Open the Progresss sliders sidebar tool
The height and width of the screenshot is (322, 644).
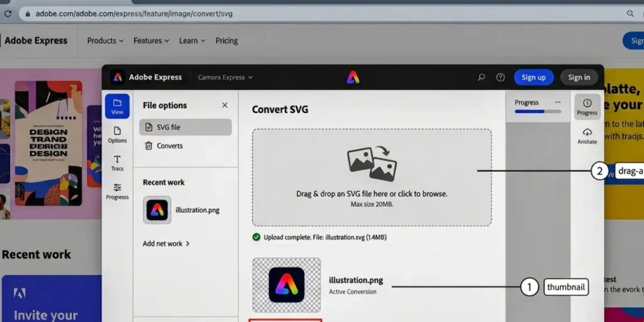(x=117, y=191)
